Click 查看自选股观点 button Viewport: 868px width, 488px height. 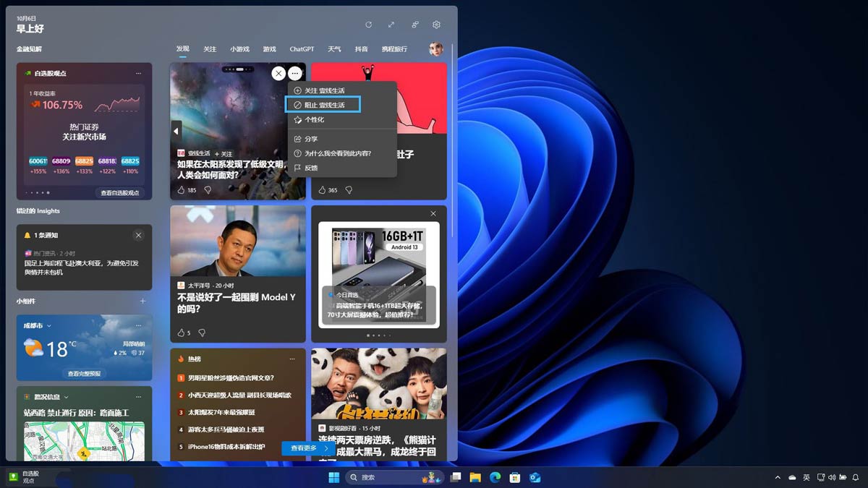tap(119, 193)
